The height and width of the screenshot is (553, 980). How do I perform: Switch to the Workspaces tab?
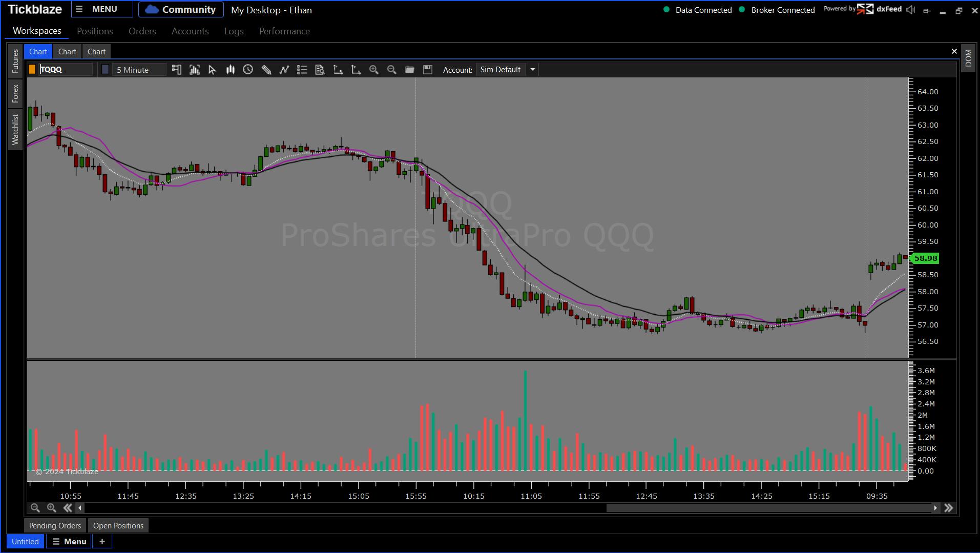tap(37, 31)
